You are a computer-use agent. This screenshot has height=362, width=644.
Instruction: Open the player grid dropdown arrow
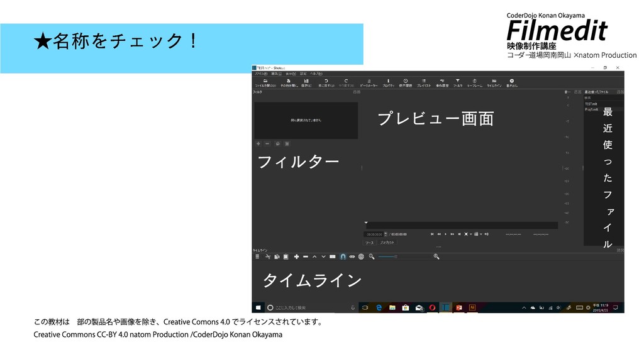pos(481,234)
